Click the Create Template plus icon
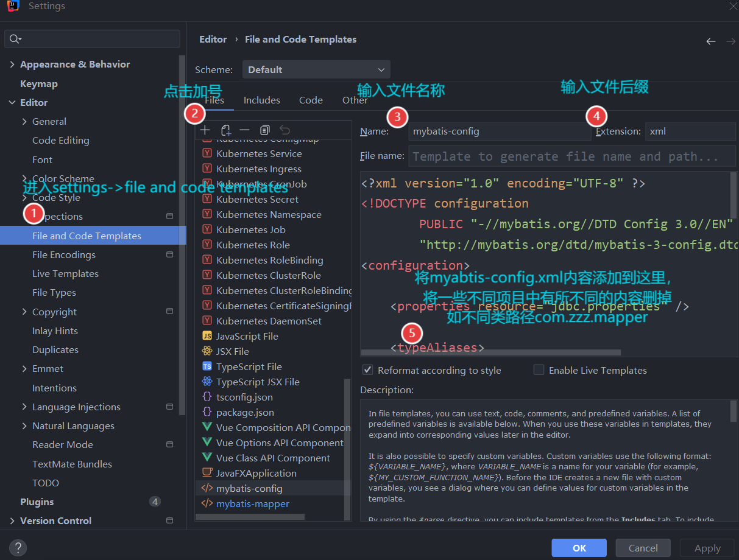 point(205,130)
